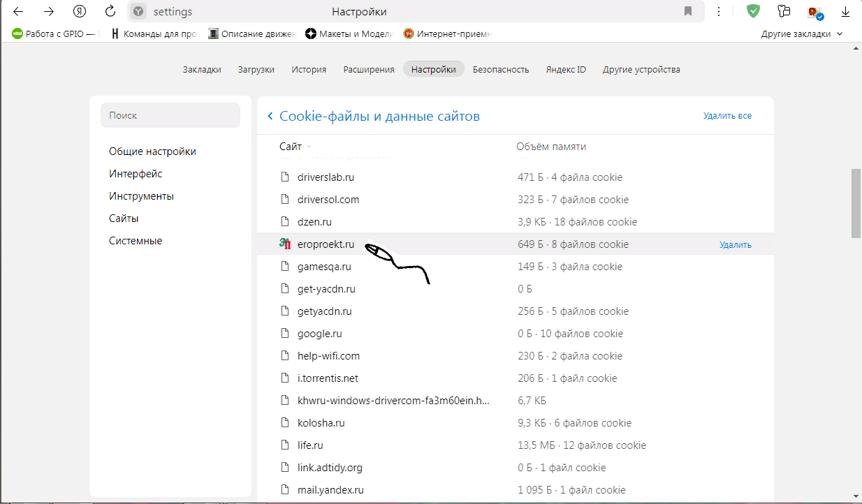
Task: Bookmark this page with the ribbon icon
Action: [x=688, y=11]
